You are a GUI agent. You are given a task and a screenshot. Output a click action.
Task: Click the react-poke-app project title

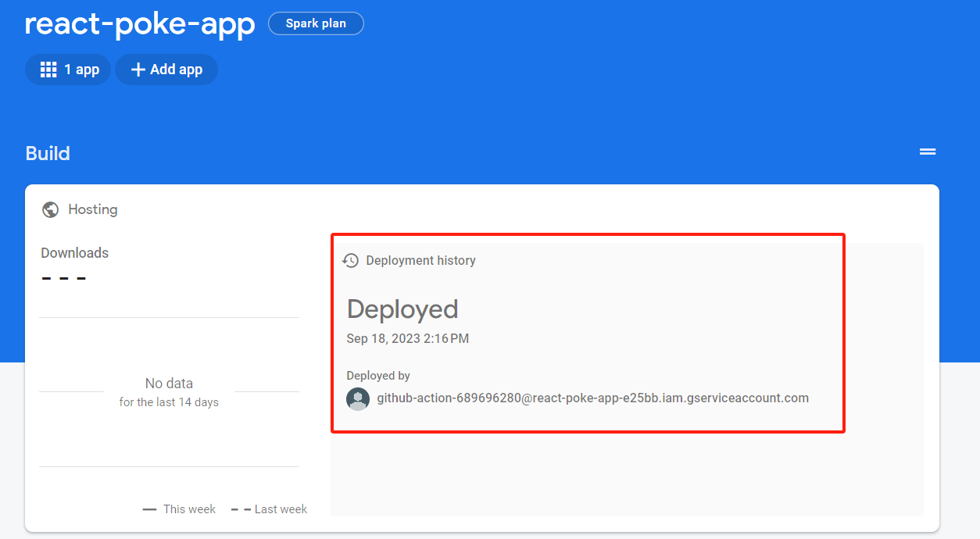(x=140, y=23)
